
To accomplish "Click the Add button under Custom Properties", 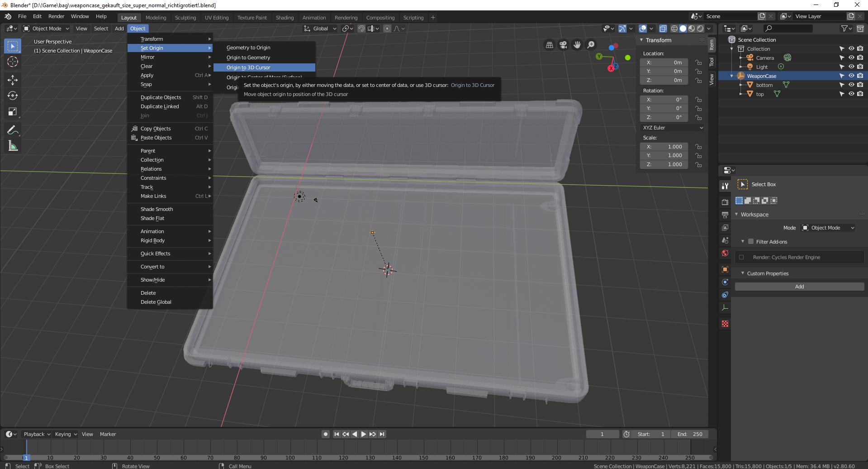I will pyautogui.click(x=799, y=286).
